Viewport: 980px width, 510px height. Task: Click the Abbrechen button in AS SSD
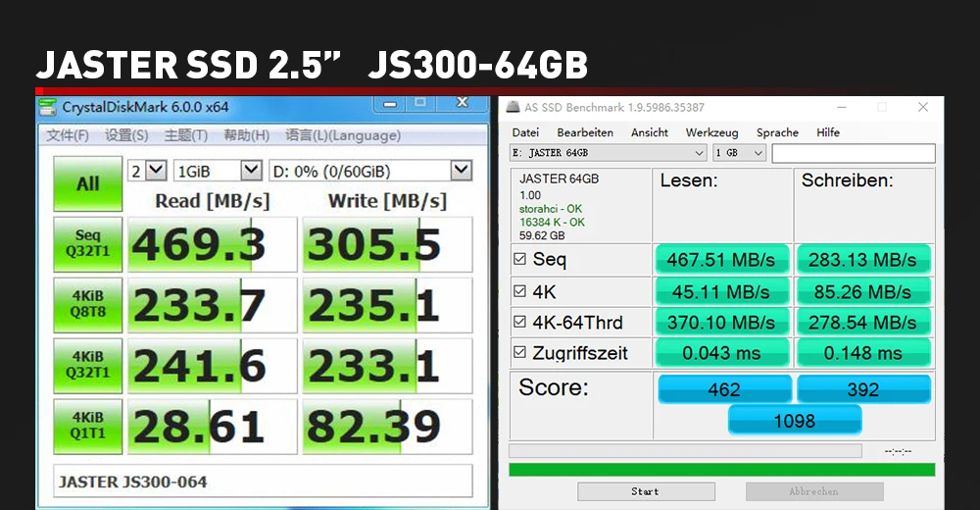(x=814, y=491)
